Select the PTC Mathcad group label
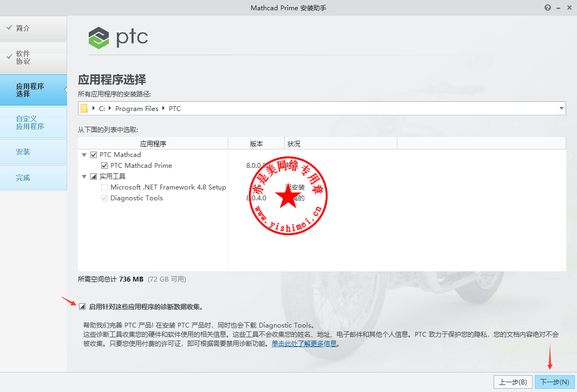 coord(120,155)
